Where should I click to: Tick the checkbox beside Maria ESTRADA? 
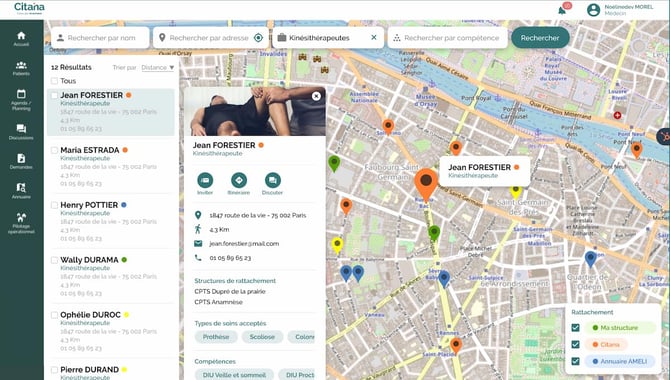[54, 150]
